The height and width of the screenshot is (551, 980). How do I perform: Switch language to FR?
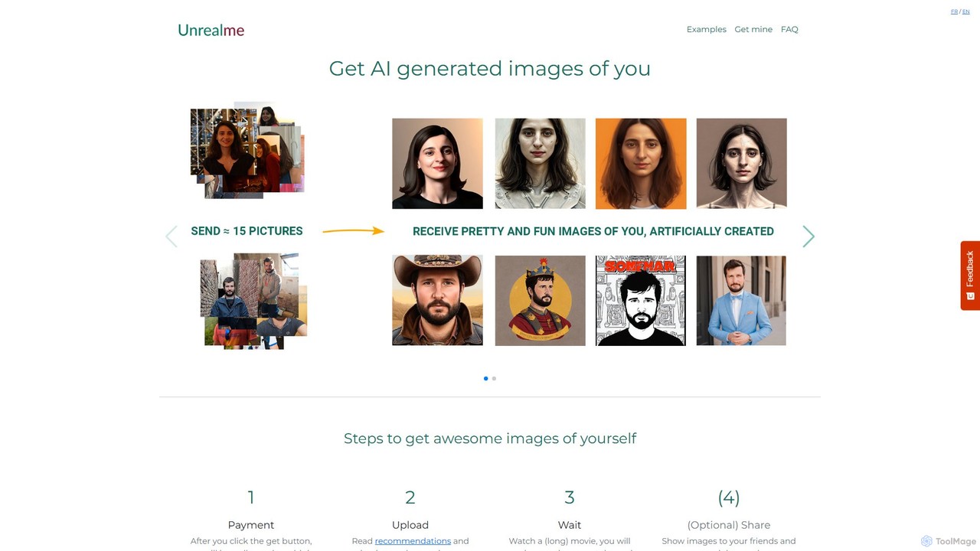pos(954,11)
